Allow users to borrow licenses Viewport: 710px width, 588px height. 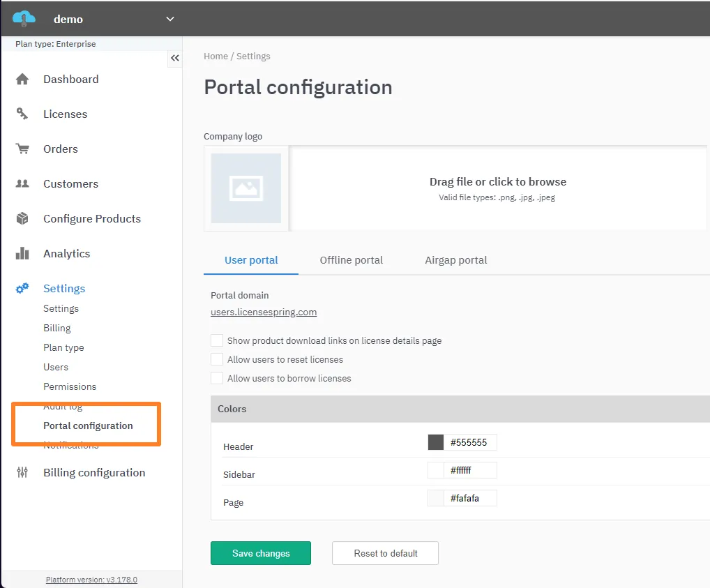point(216,377)
